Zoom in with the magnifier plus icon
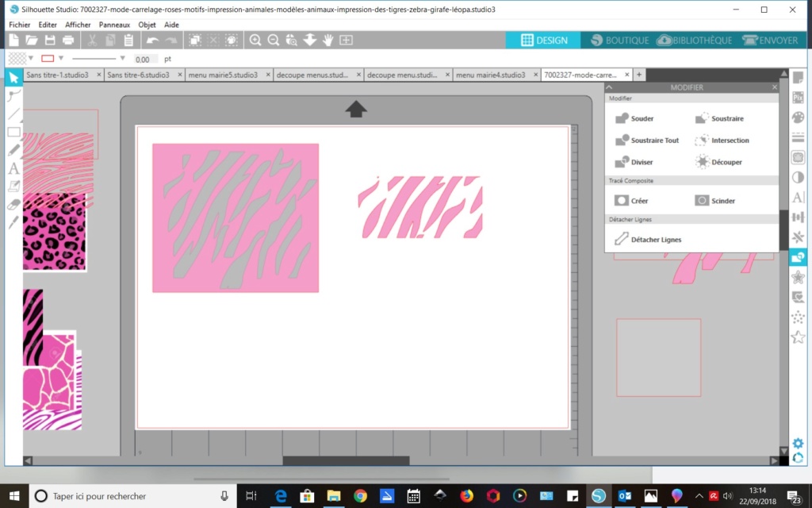This screenshot has height=508, width=812. click(255, 40)
